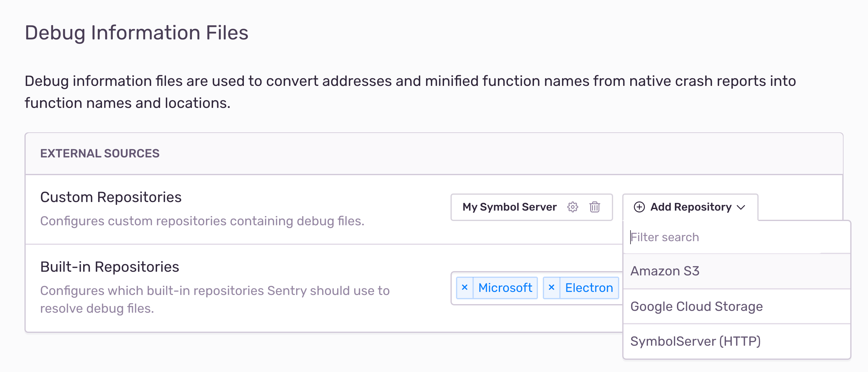Click the External Sources panel header
This screenshot has width=868, height=372.
click(100, 154)
